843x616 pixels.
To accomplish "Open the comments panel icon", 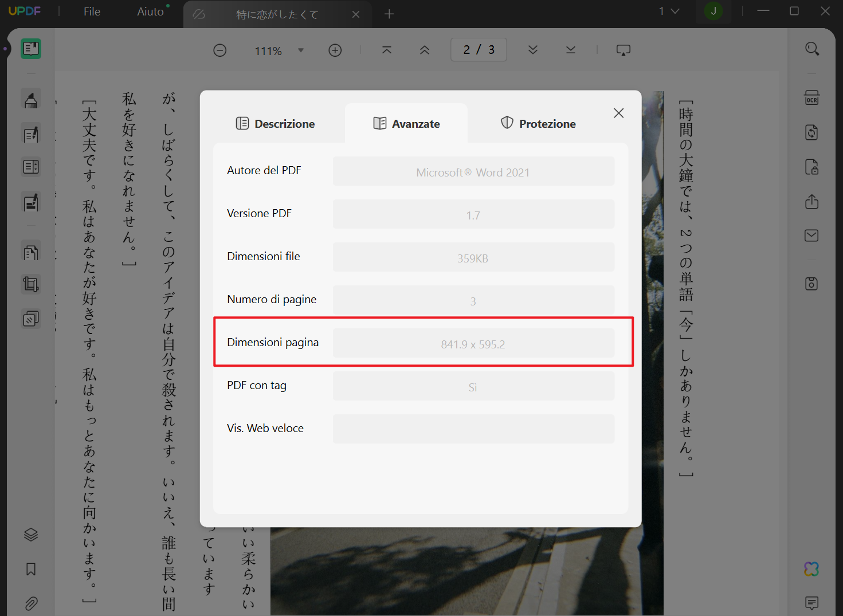I will click(812, 603).
